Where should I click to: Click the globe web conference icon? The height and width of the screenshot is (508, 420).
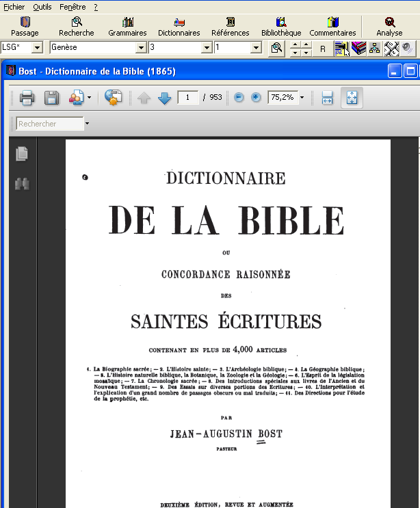point(113,97)
